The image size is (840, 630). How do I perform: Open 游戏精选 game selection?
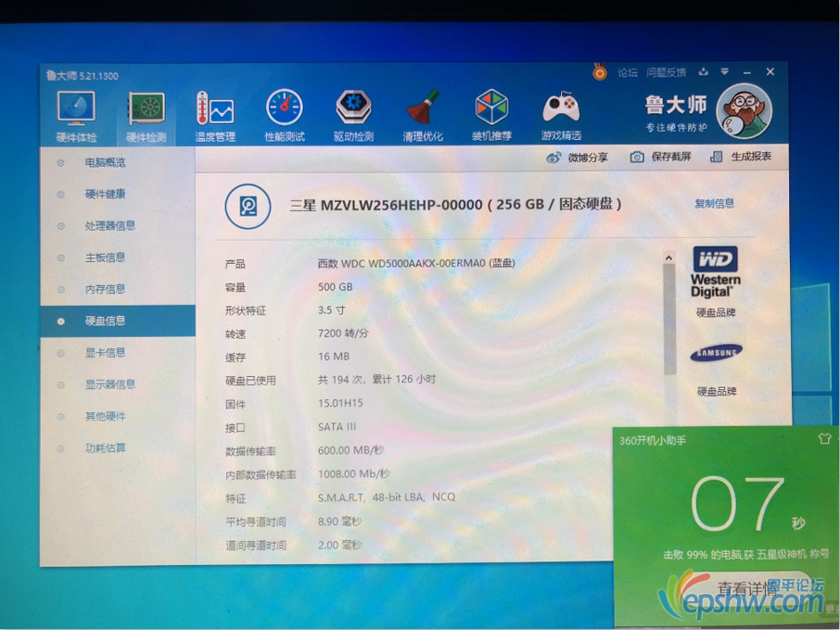[561, 117]
